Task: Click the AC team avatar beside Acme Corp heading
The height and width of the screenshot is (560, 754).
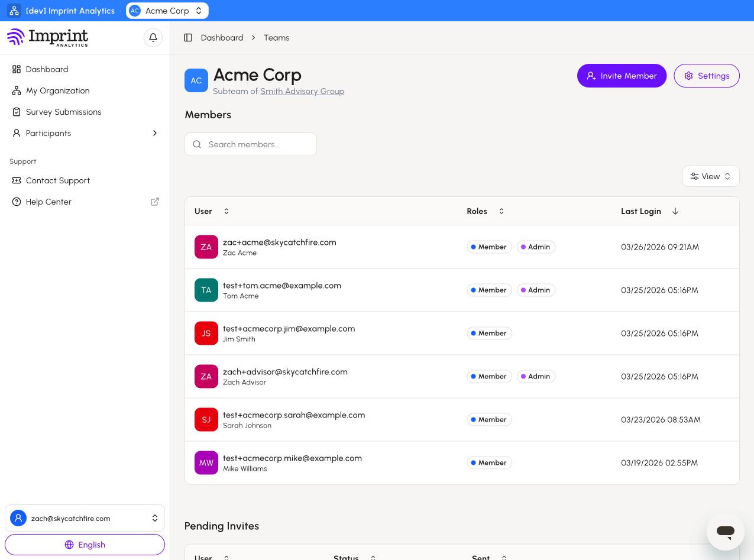Action: coord(196,80)
